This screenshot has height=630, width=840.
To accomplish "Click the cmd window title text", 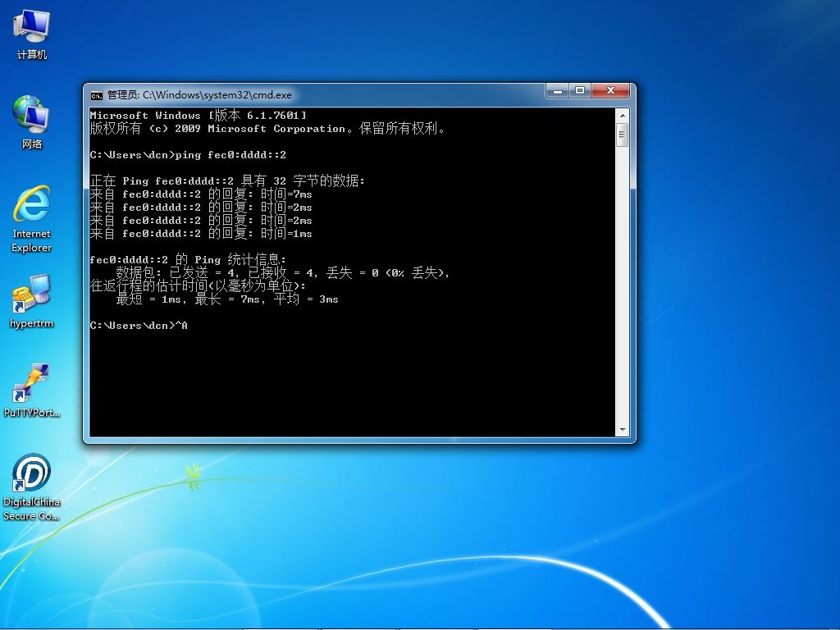I will pos(200,95).
